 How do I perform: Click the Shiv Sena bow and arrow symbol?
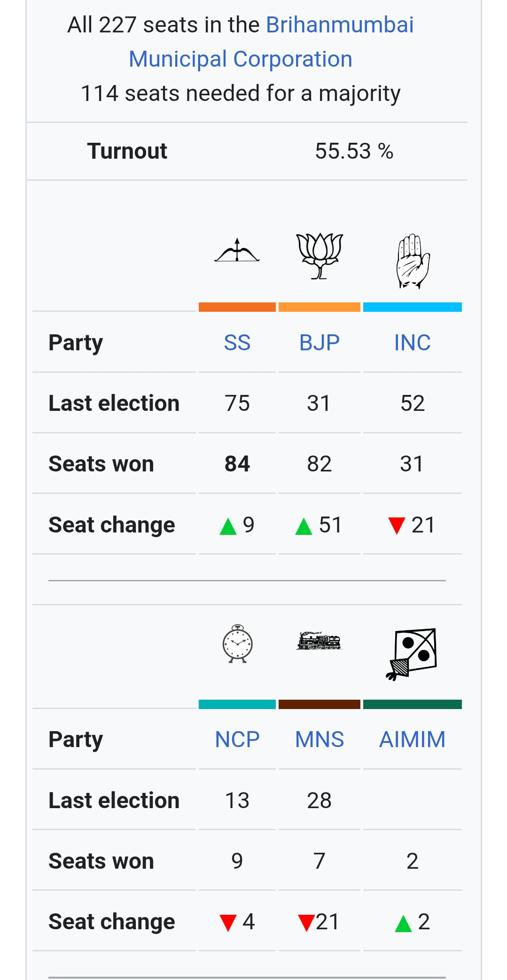[237, 251]
